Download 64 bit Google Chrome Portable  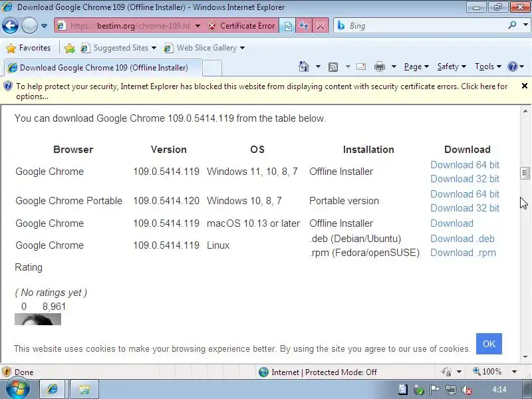[x=464, y=194]
